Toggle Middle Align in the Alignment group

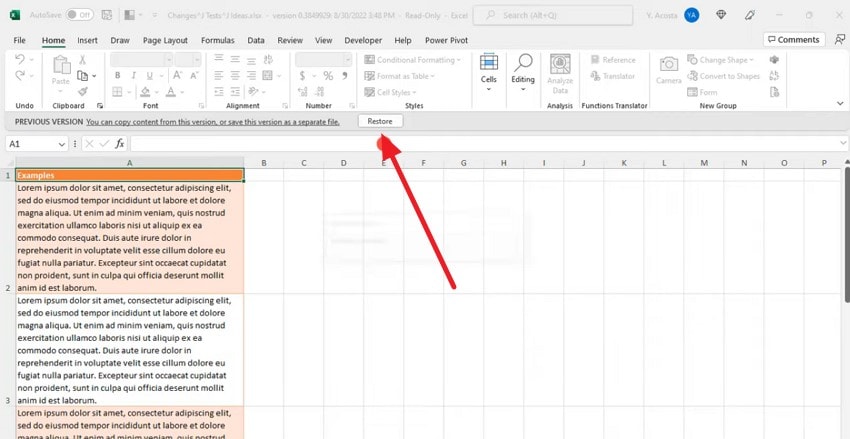click(235, 59)
